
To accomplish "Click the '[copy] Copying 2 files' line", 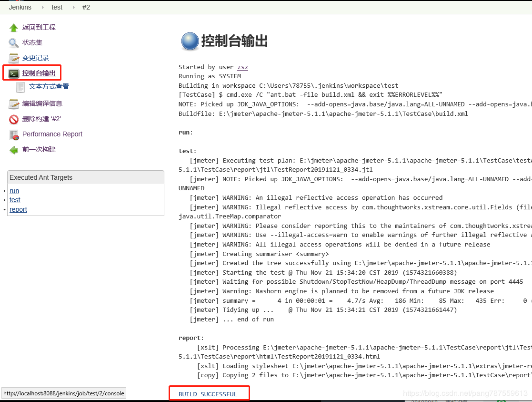I will 364,375.
